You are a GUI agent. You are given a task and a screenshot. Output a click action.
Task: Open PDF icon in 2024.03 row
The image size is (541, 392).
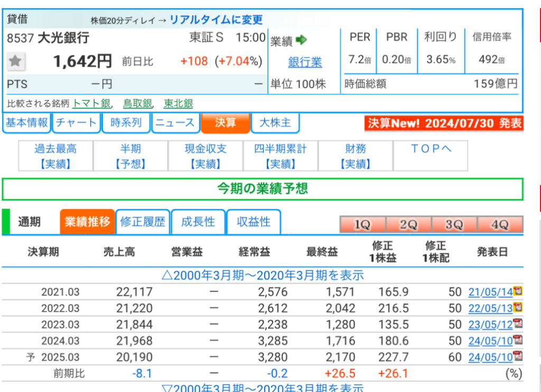(518, 340)
